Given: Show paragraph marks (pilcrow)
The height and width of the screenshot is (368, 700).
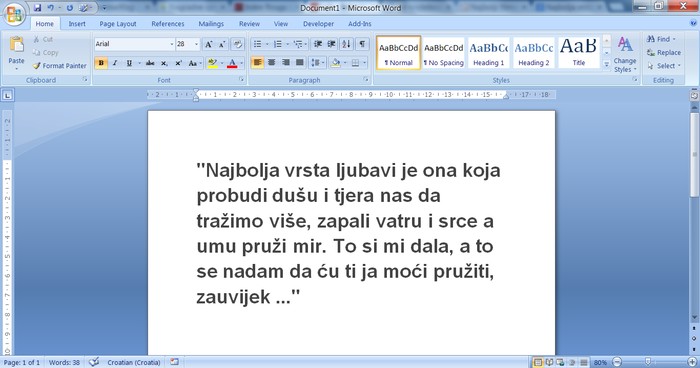Looking at the screenshot, I should coord(362,44).
